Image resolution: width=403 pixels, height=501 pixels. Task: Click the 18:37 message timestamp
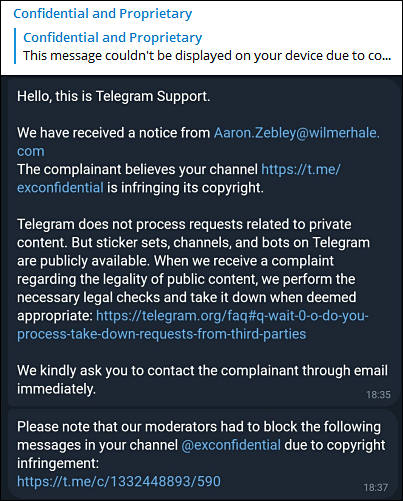[x=376, y=488]
